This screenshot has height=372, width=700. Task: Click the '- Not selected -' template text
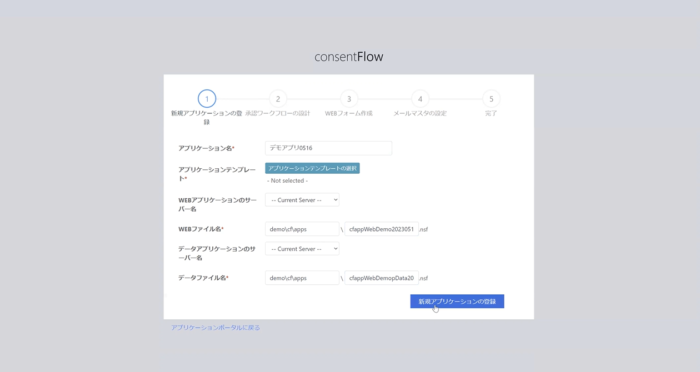[288, 180]
